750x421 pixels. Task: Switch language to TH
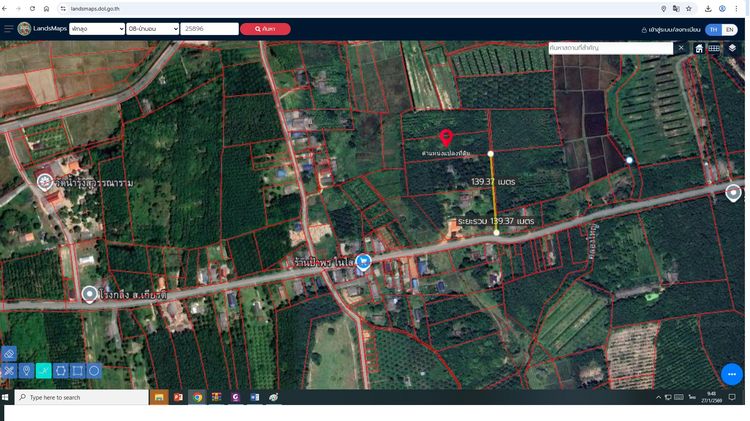click(x=713, y=30)
